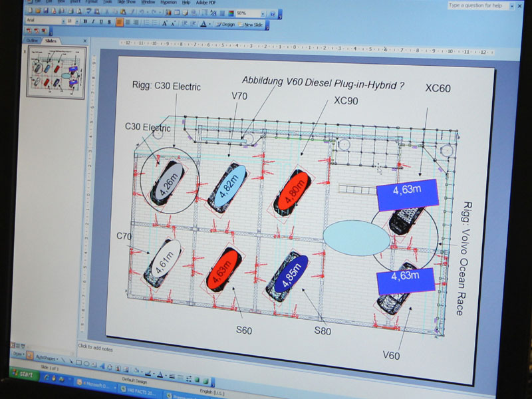
Task: Click the Decrease Font Size icon
Action: [x=174, y=23]
